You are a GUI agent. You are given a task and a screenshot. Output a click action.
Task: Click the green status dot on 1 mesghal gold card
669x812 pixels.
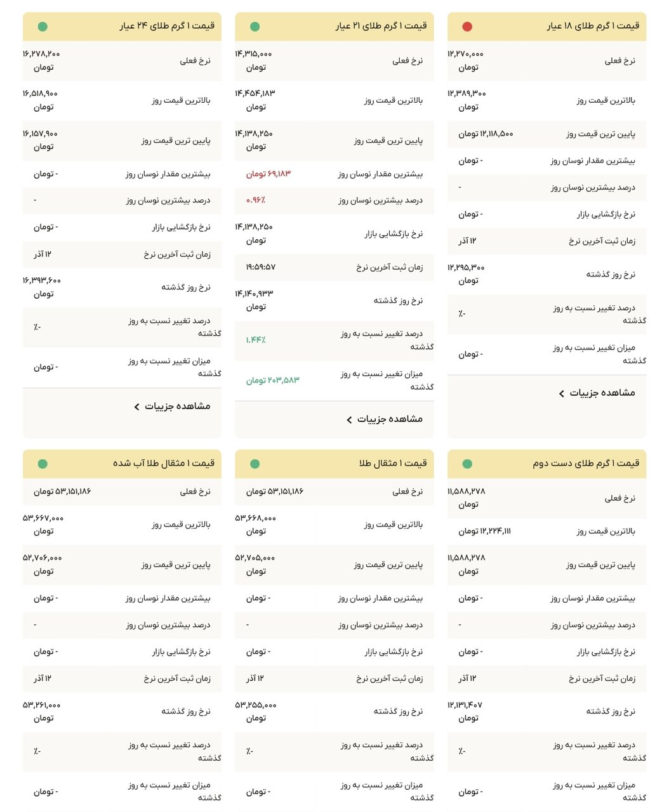tap(255, 464)
